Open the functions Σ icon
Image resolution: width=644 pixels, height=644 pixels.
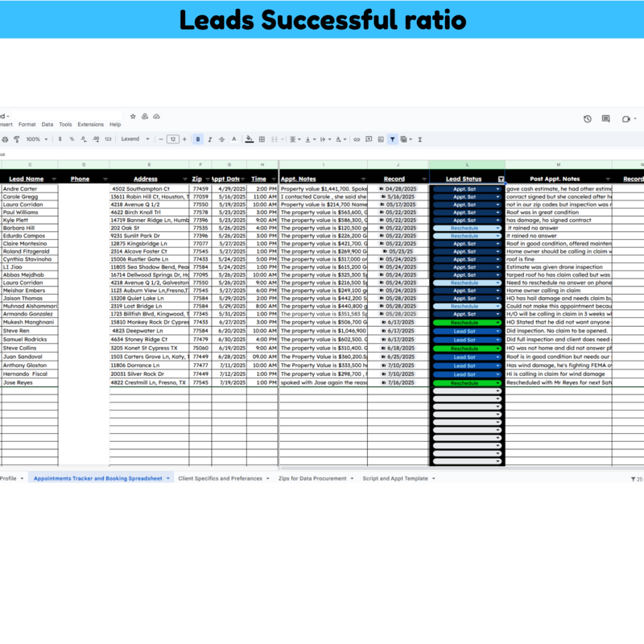click(420, 138)
